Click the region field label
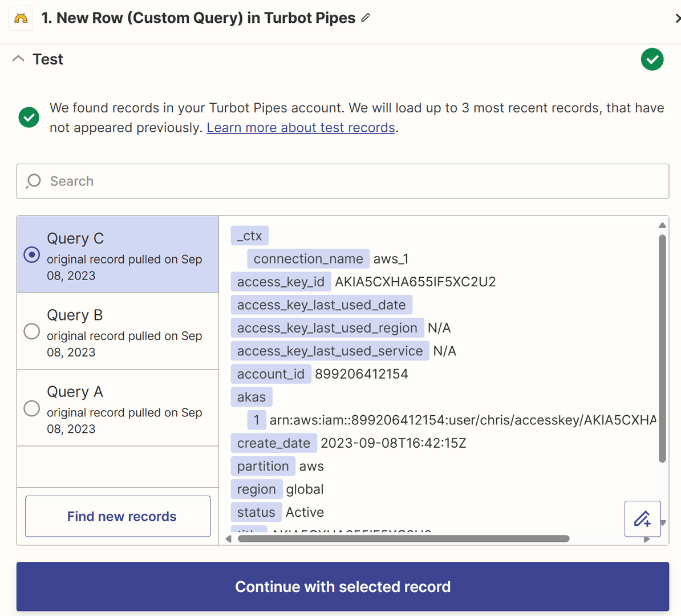The width and height of the screenshot is (681, 616). coord(257,489)
